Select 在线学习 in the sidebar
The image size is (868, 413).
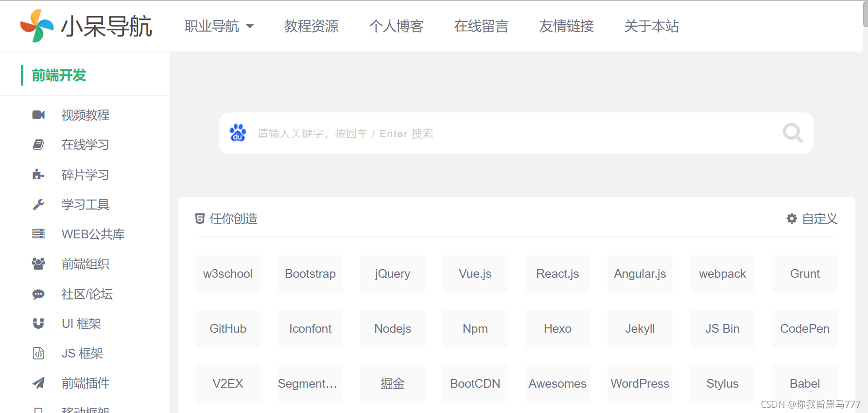85,144
